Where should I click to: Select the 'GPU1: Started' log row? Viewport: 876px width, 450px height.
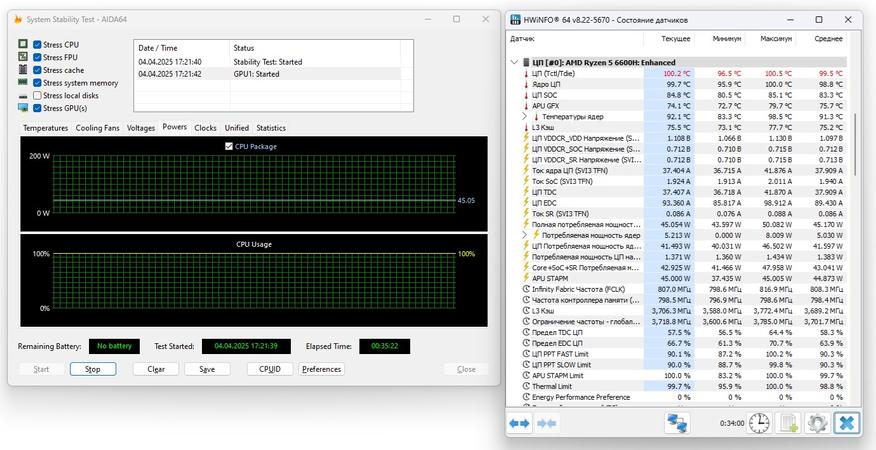(268, 74)
